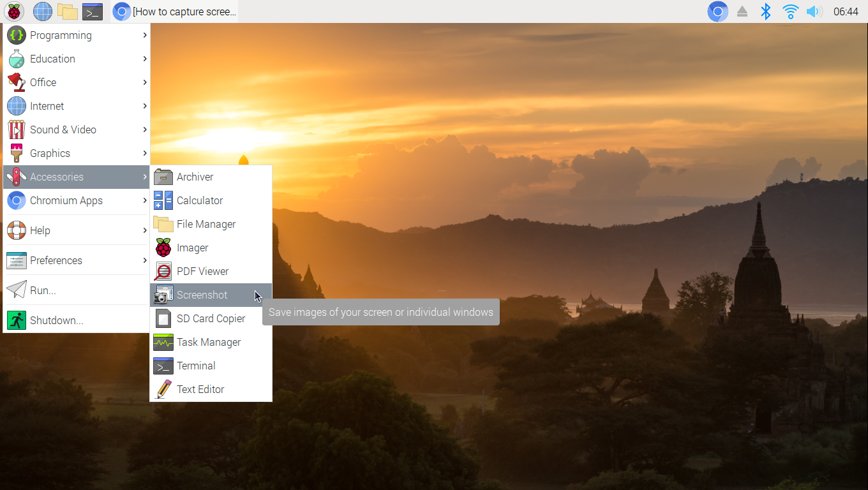
Task: Start the Text Editor
Action: click(x=200, y=389)
